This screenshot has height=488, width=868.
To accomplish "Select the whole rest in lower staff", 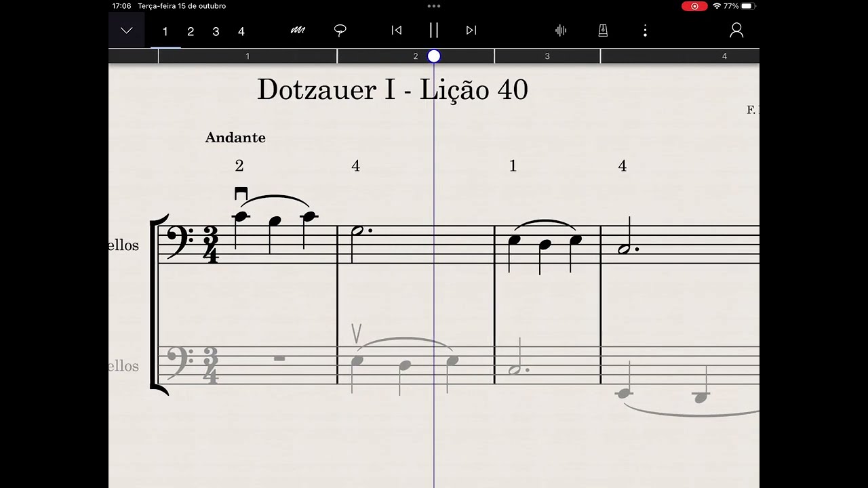I will (279, 358).
